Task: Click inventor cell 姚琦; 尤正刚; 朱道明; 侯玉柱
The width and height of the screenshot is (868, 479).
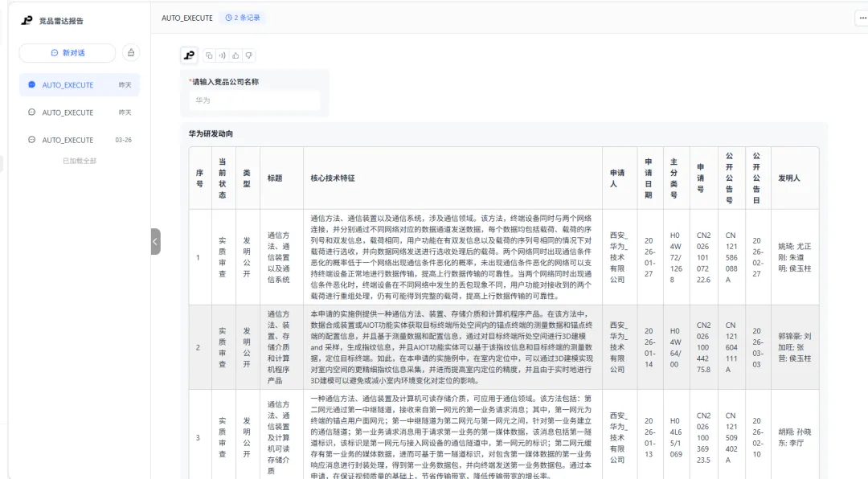Action: 794,257
